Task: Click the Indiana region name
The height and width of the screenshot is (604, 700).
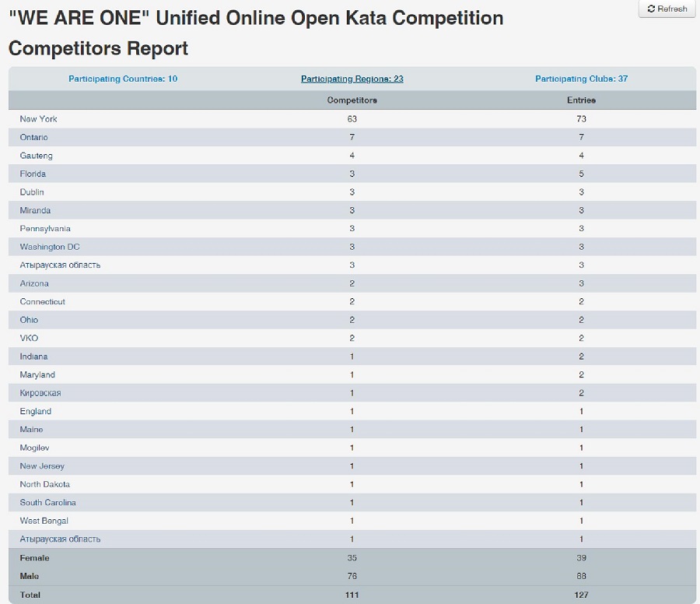Action: (33, 356)
